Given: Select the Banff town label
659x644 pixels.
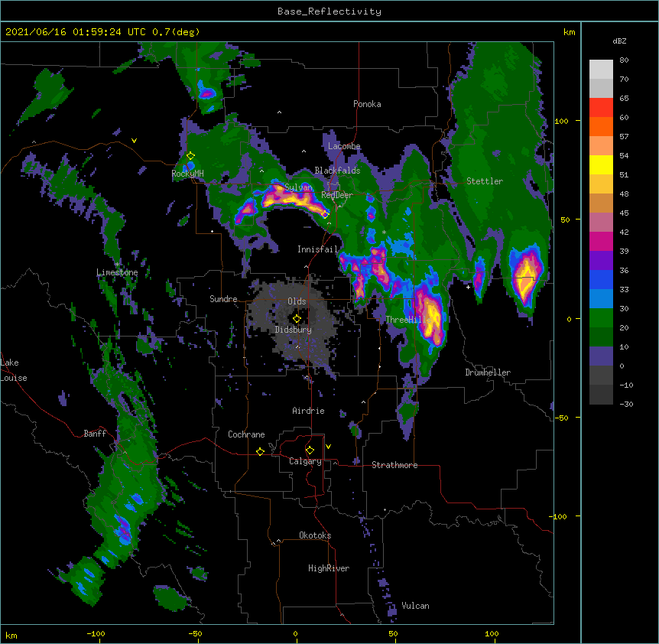Looking at the screenshot, I should (x=95, y=434).
